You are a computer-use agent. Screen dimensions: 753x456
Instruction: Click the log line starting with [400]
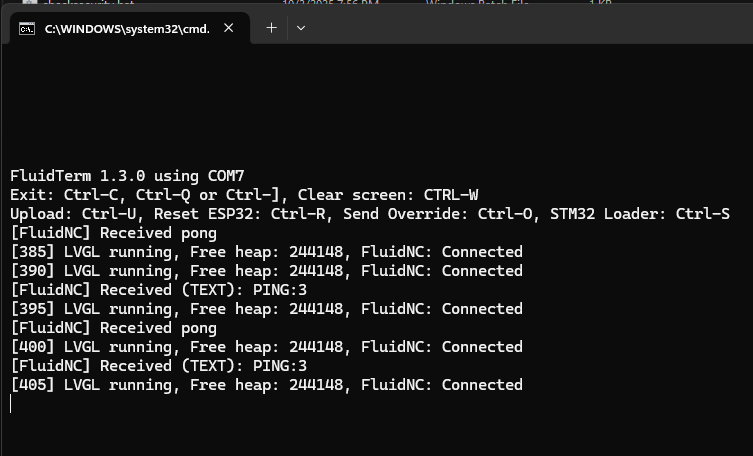(266, 347)
